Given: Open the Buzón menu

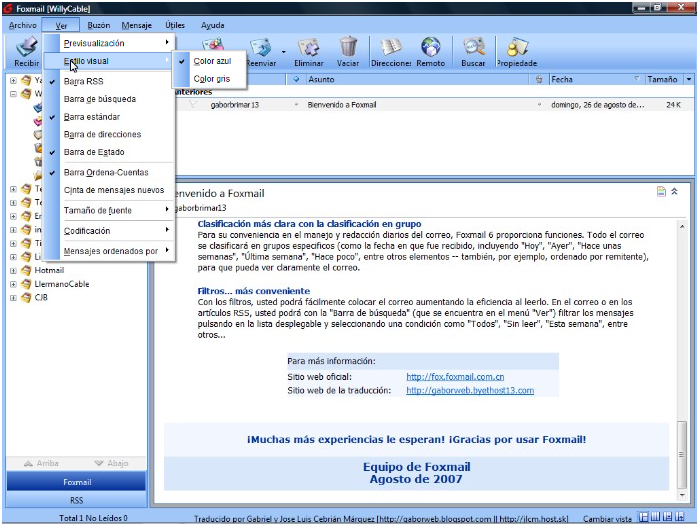Looking at the screenshot, I should 99,25.
